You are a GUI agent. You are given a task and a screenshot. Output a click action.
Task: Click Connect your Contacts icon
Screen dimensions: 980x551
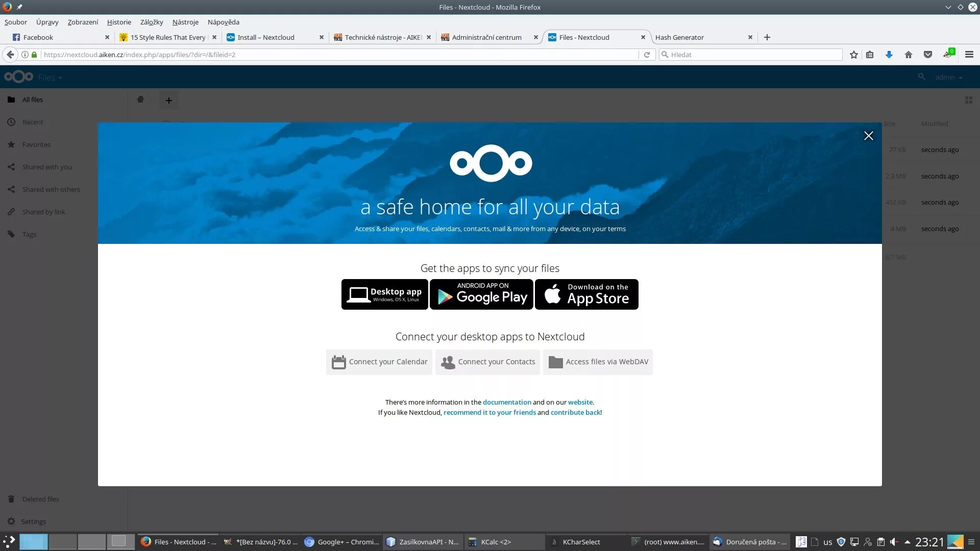(446, 362)
